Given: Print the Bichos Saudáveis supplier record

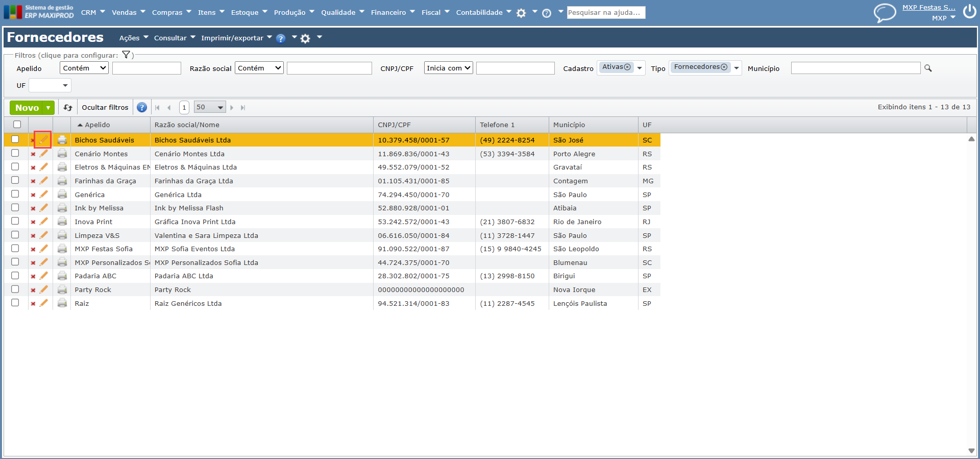Looking at the screenshot, I should [62, 140].
